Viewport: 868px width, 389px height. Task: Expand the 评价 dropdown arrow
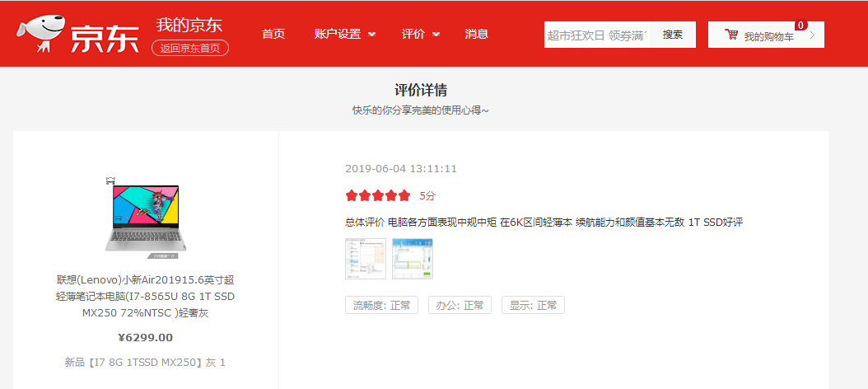(x=436, y=35)
